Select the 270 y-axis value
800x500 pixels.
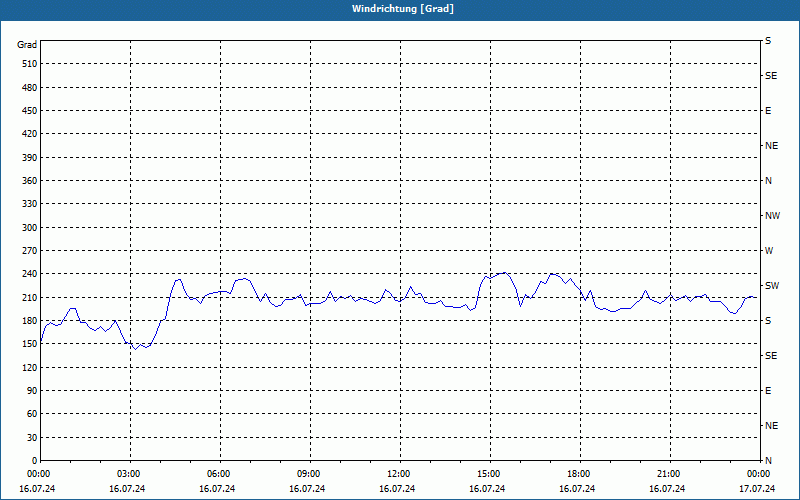(x=30, y=251)
